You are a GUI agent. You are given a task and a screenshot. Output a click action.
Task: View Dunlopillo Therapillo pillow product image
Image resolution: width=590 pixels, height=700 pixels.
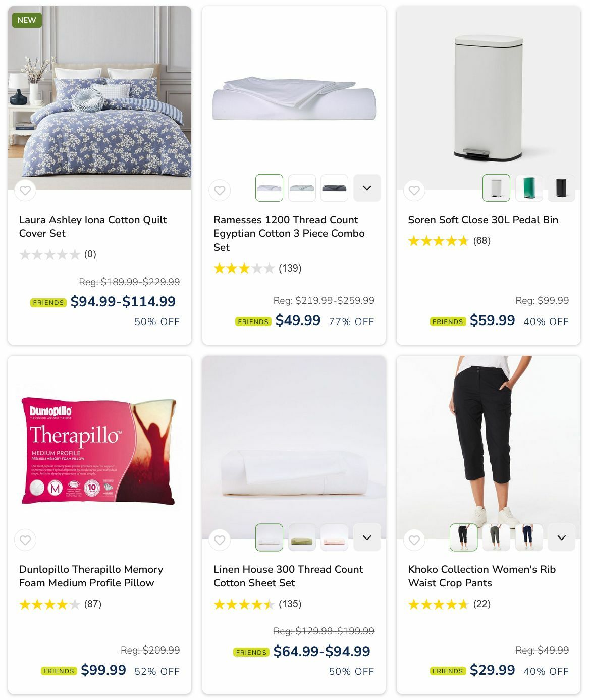pyautogui.click(x=99, y=449)
